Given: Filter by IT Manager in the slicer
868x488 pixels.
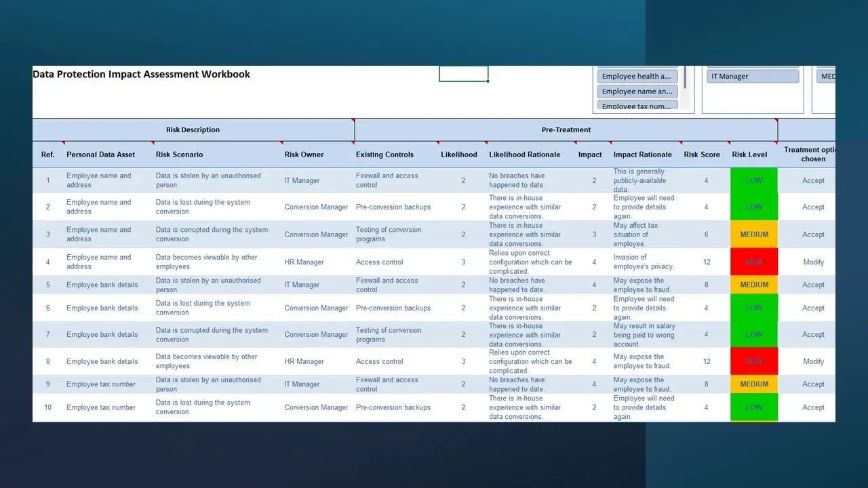Looking at the screenshot, I should (x=753, y=77).
